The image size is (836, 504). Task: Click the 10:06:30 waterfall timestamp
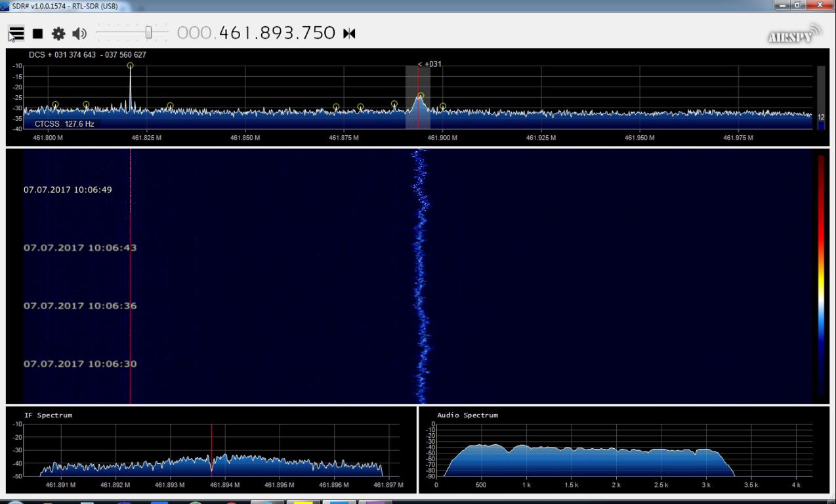tap(80, 364)
